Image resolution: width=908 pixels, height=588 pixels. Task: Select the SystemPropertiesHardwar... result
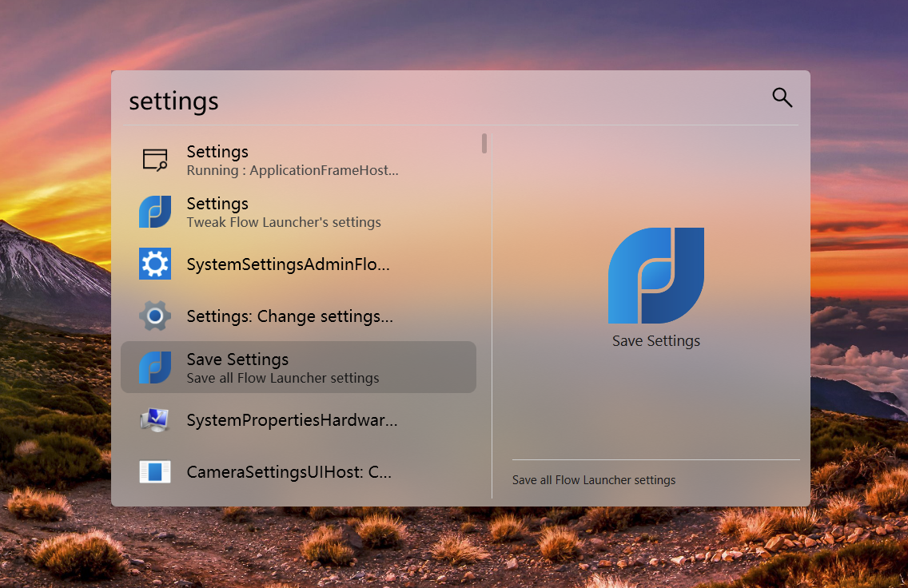coord(298,419)
